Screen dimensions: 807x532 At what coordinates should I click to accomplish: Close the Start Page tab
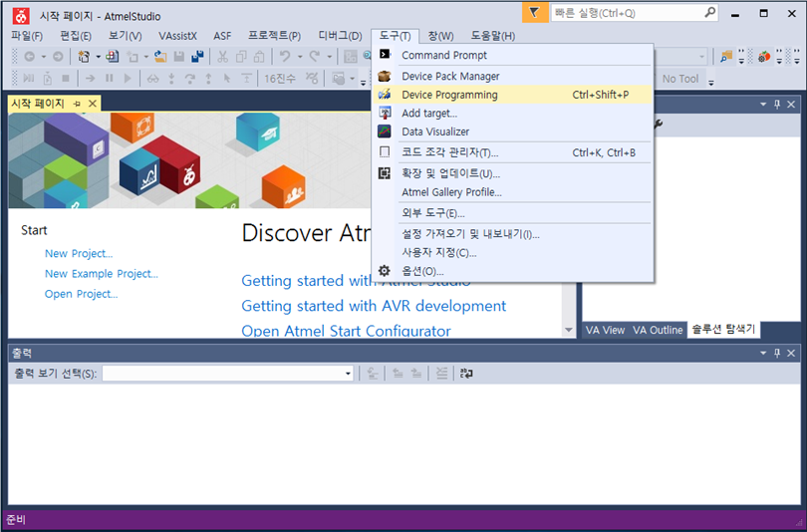[x=93, y=104]
